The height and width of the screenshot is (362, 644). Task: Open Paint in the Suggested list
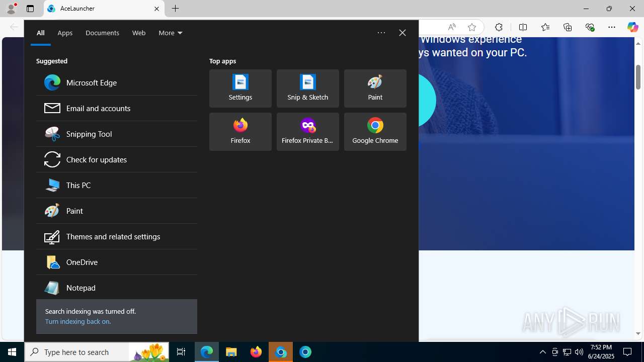[116, 211]
